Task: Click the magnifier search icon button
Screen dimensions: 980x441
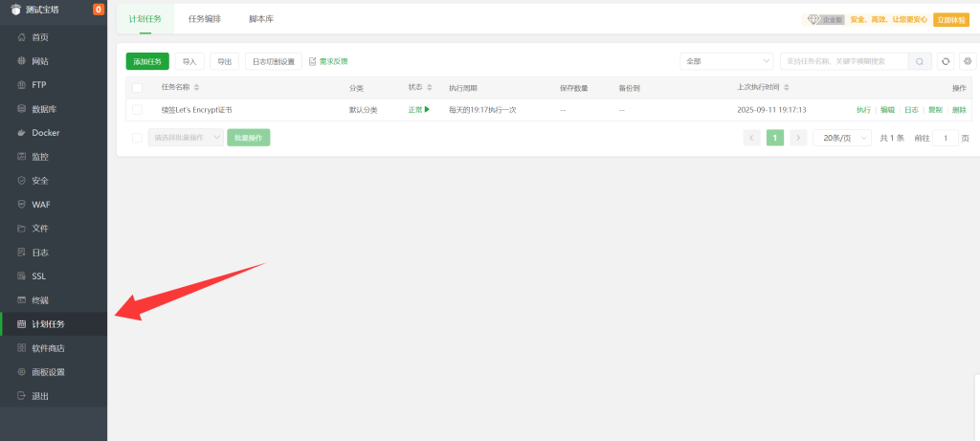Action: tap(920, 61)
